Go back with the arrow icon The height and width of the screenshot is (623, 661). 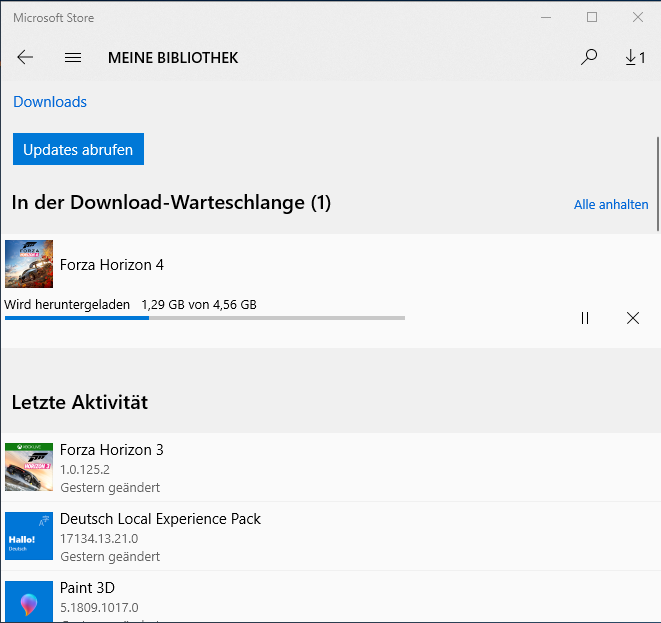click(25, 57)
